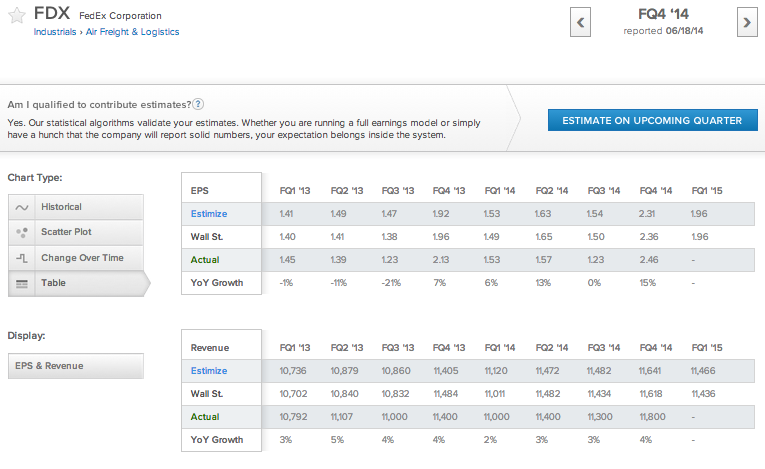Click Estimate on Upcoming Quarter button
Image resolution: width=765 pixels, height=469 pixels.
point(652,120)
